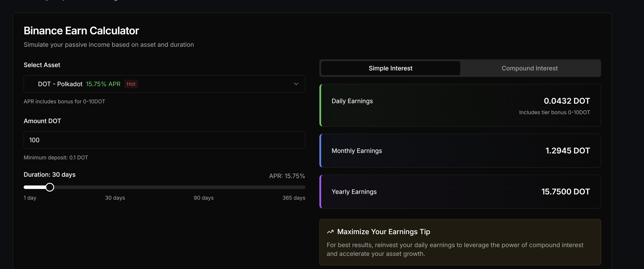Viewport: 644px width, 269px height.
Task: Click the Select Asset label
Action: (42, 65)
